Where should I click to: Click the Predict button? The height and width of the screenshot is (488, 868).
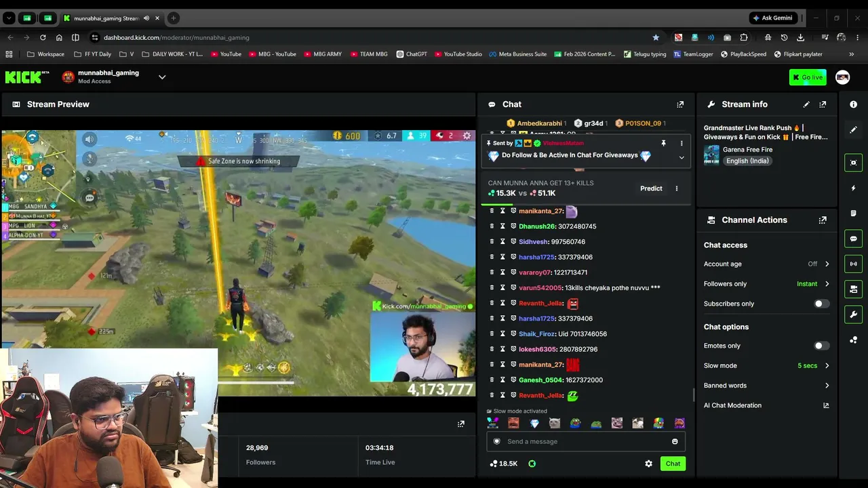click(x=651, y=188)
